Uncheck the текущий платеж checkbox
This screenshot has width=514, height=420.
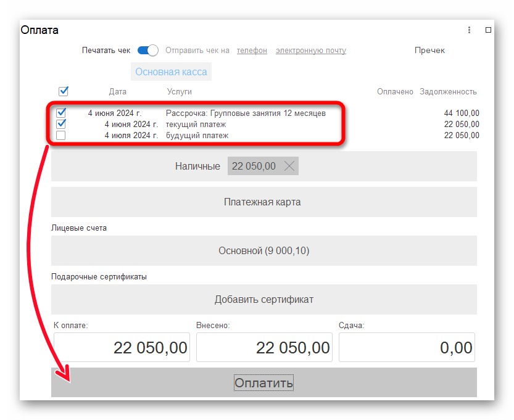point(61,124)
